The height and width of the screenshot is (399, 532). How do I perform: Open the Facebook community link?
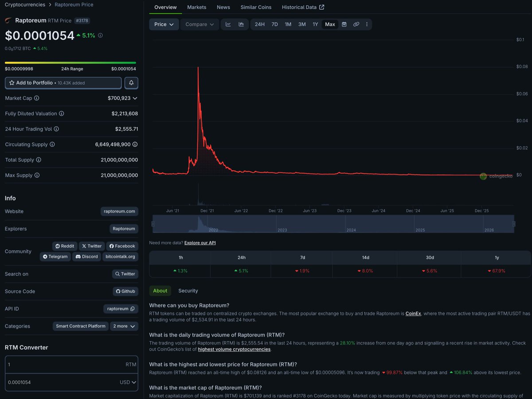click(x=122, y=246)
